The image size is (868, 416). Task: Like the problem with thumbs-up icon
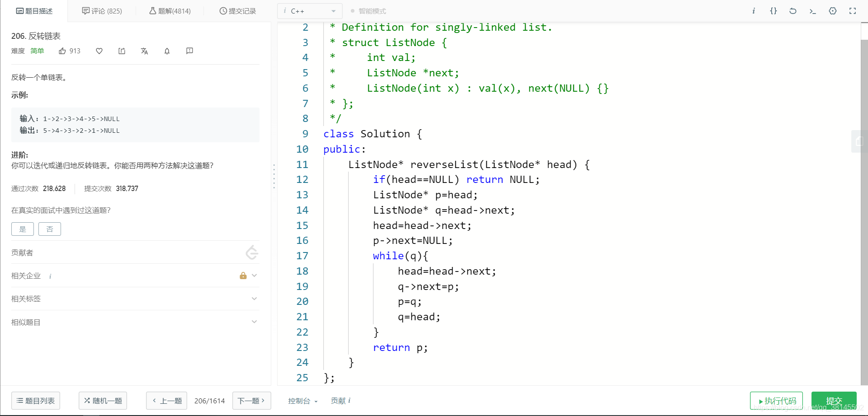point(62,51)
